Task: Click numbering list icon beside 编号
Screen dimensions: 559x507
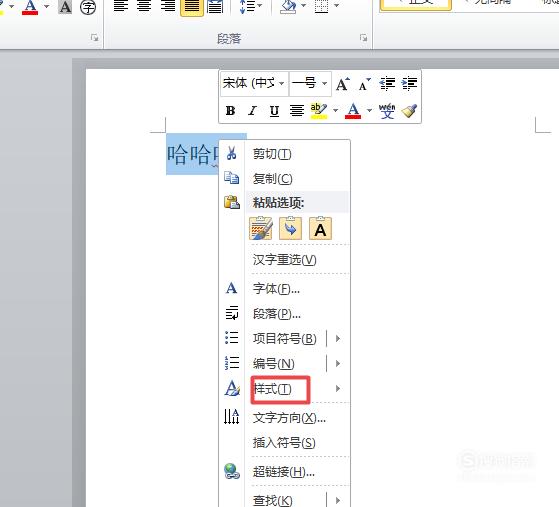Action: [x=232, y=362]
